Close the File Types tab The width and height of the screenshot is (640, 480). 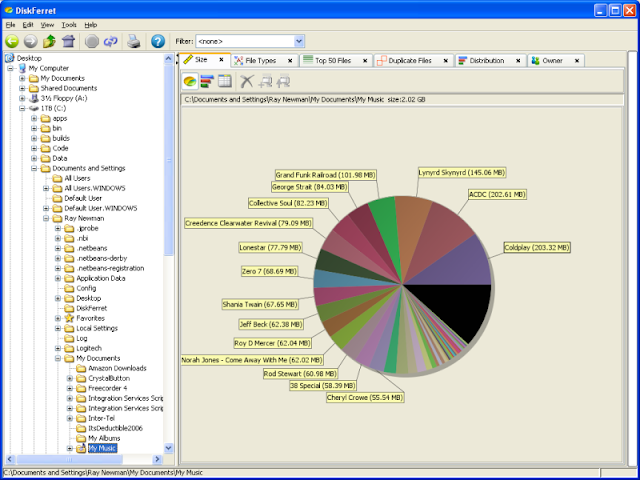click(291, 60)
